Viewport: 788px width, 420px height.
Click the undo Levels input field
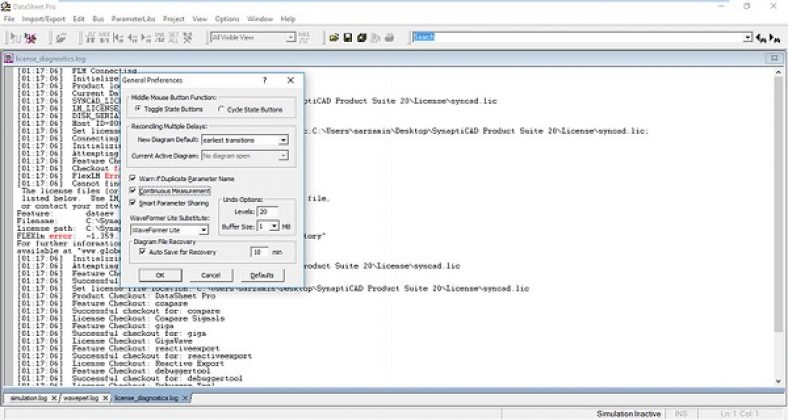[x=267, y=212]
